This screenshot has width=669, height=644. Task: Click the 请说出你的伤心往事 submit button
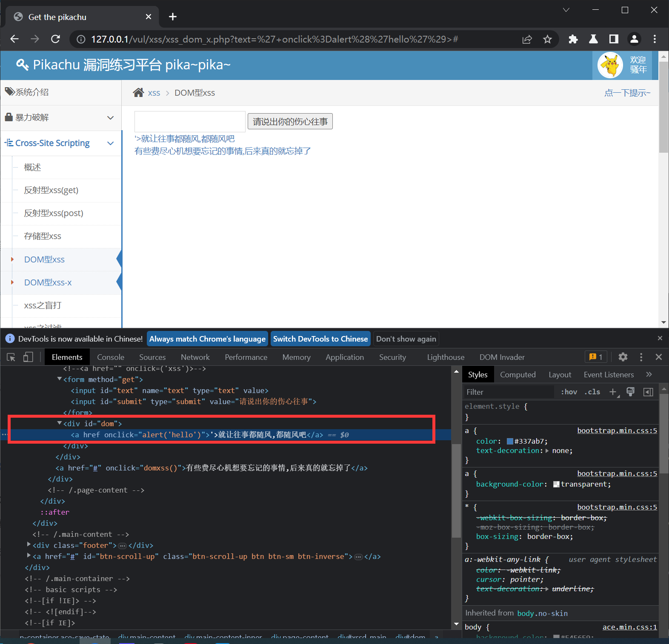[x=290, y=122]
